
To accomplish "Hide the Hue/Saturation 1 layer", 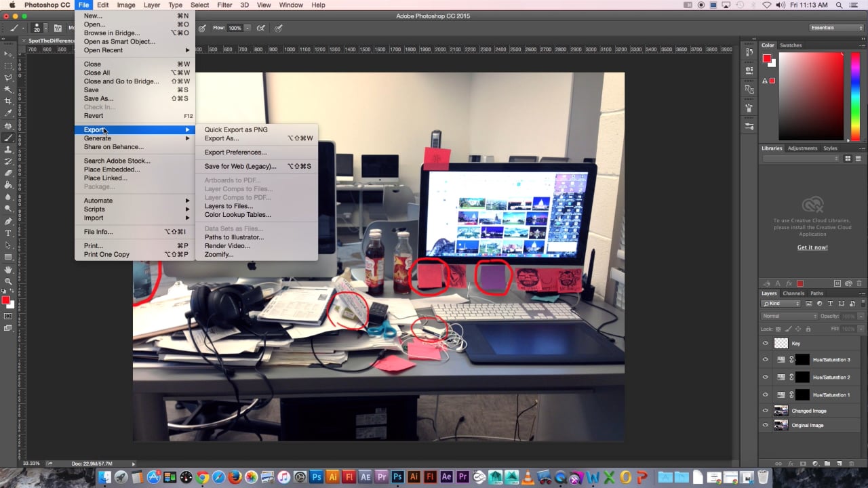I will tap(766, 394).
